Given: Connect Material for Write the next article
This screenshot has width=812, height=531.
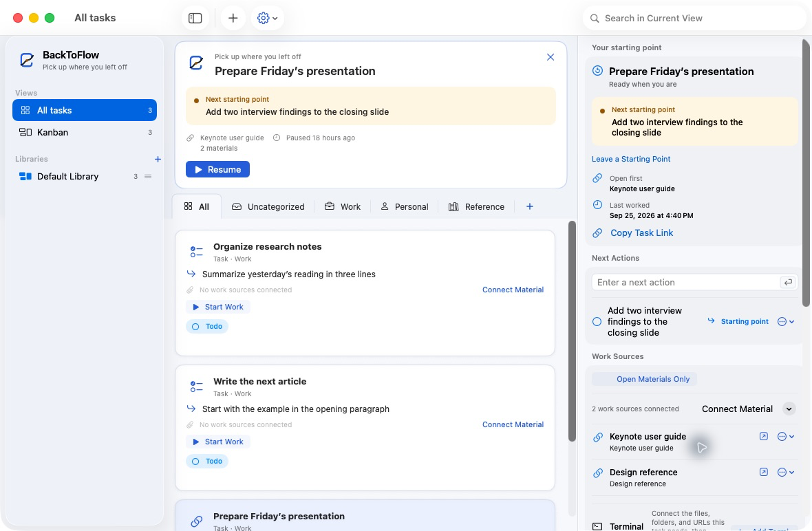Looking at the screenshot, I should click(513, 424).
